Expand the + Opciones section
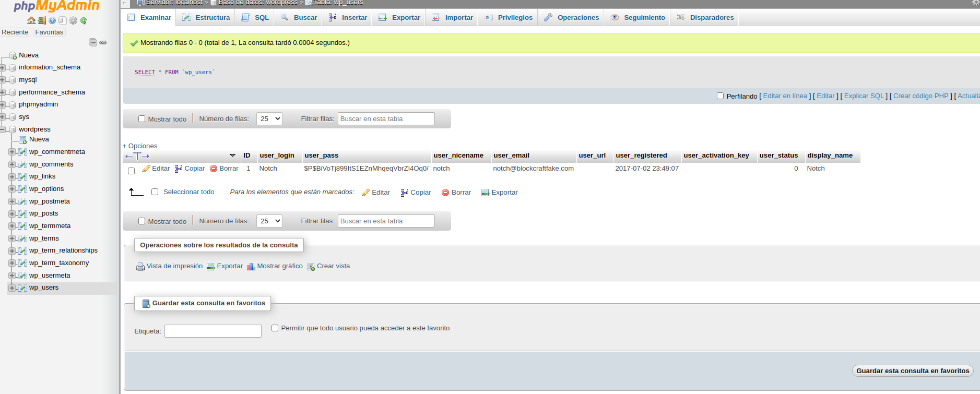This screenshot has width=980, height=394. tap(140, 146)
